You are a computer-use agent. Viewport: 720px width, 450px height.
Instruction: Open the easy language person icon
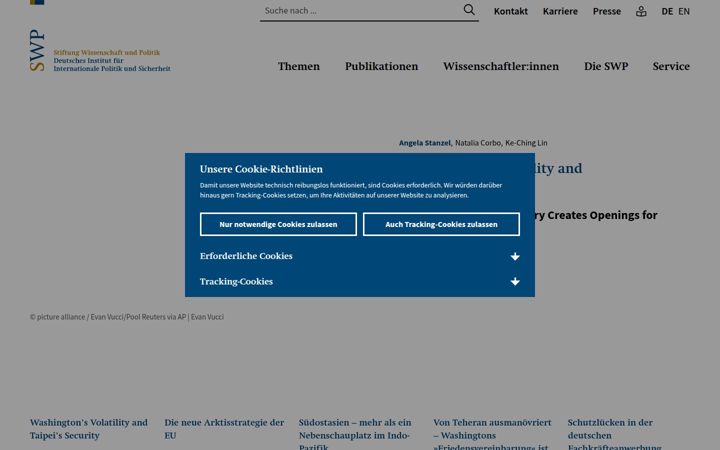click(641, 11)
